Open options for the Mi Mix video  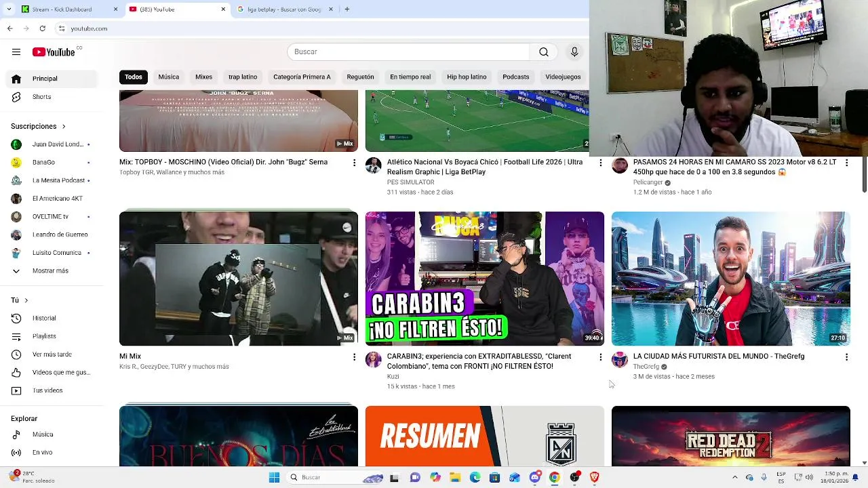[x=354, y=357]
